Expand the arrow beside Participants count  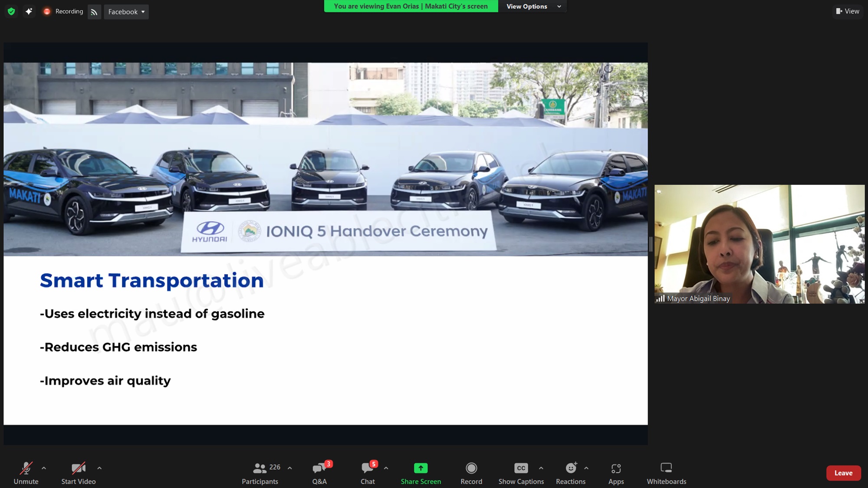[290, 468]
